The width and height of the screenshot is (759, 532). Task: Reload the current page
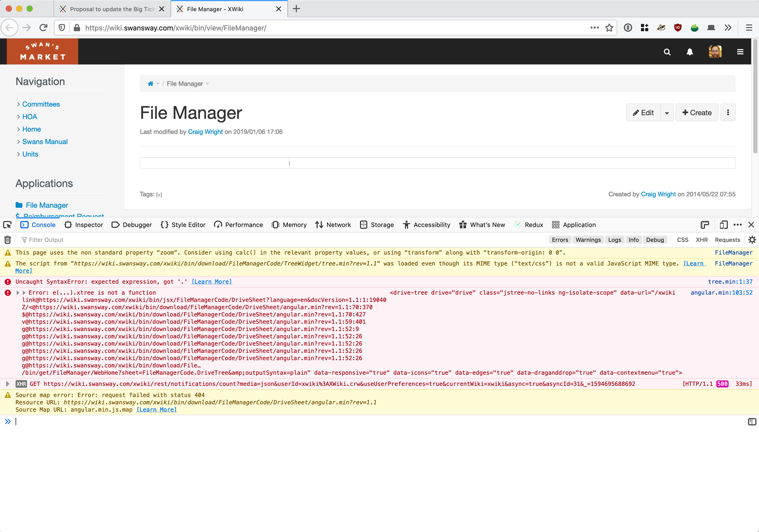tap(43, 28)
